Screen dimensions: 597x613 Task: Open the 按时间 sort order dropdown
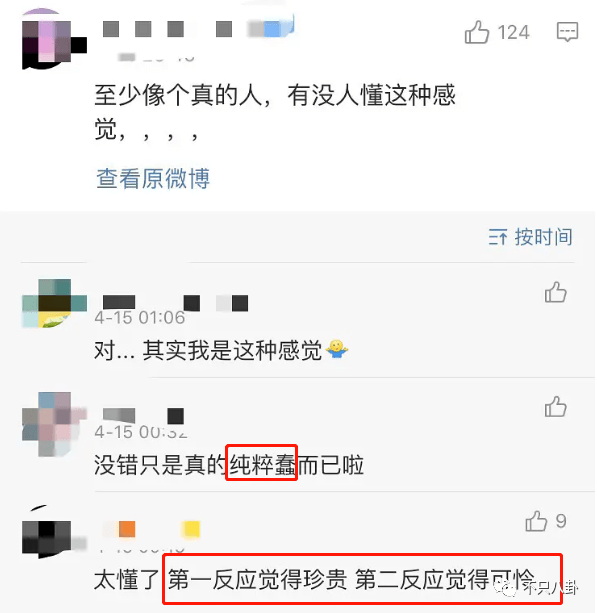coord(530,237)
